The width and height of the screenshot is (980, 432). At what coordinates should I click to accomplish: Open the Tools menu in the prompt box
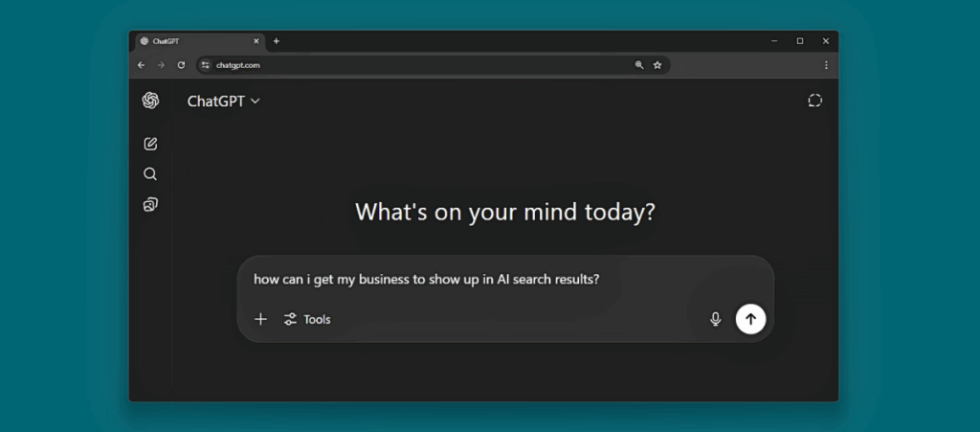click(x=307, y=320)
